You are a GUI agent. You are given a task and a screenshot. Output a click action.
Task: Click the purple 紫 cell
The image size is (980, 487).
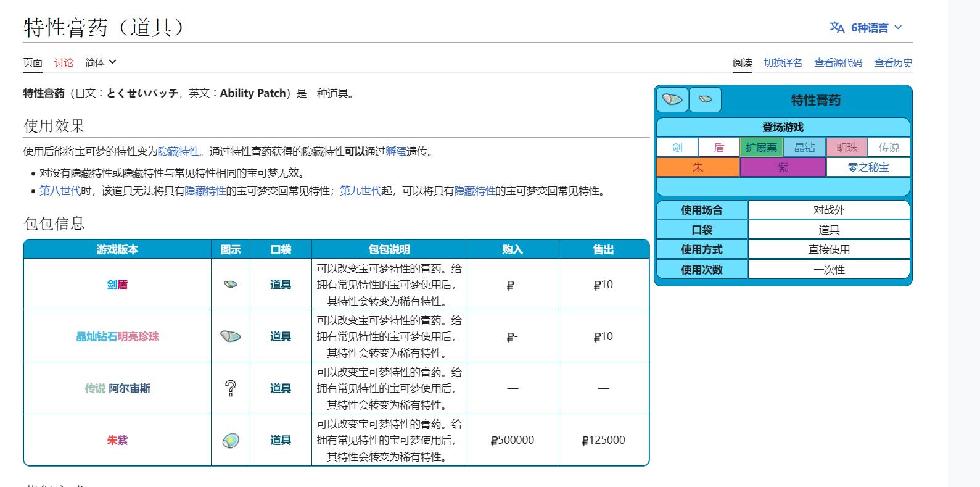click(x=783, y=167)
